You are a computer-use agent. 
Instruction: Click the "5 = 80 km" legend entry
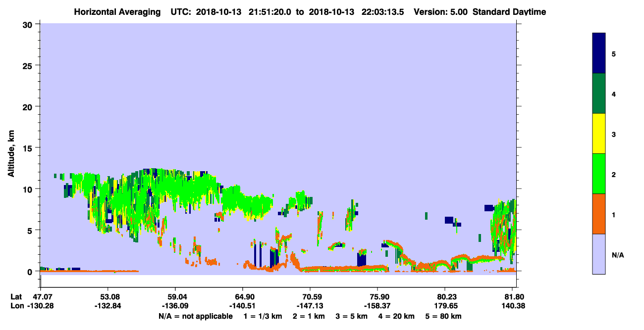(x=444, y=316)
